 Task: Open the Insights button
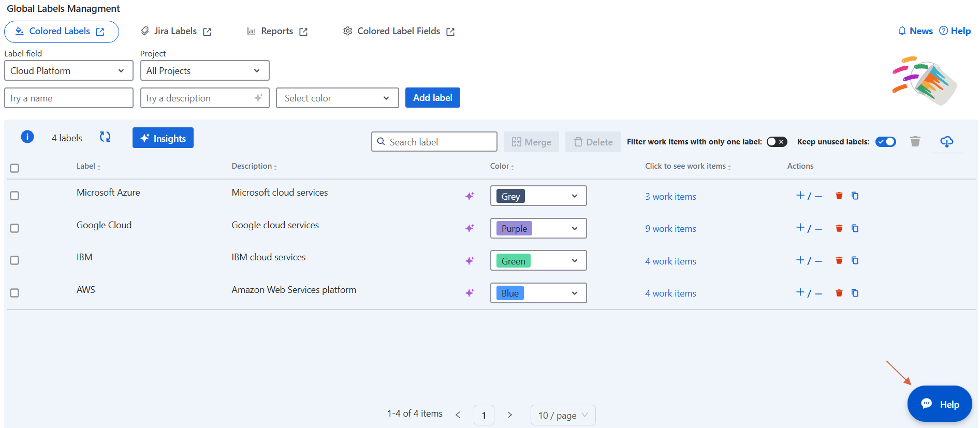tap(163, 138)
